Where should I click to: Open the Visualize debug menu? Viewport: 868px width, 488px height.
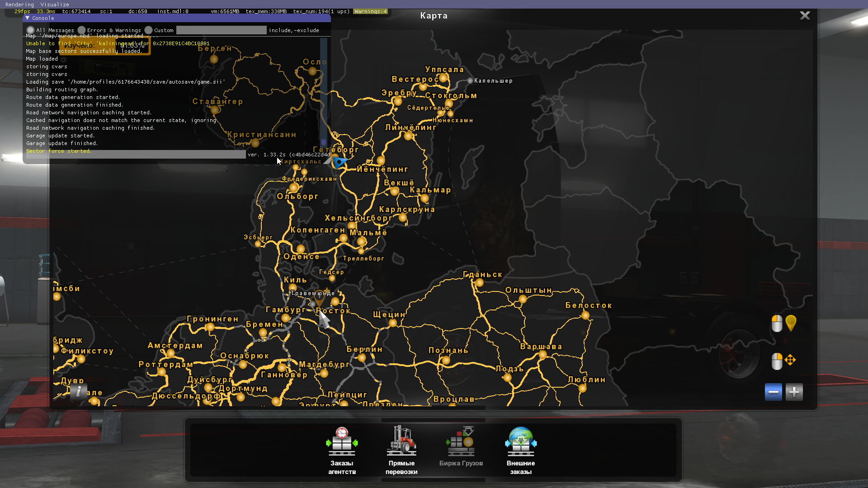tap(55, 5)
